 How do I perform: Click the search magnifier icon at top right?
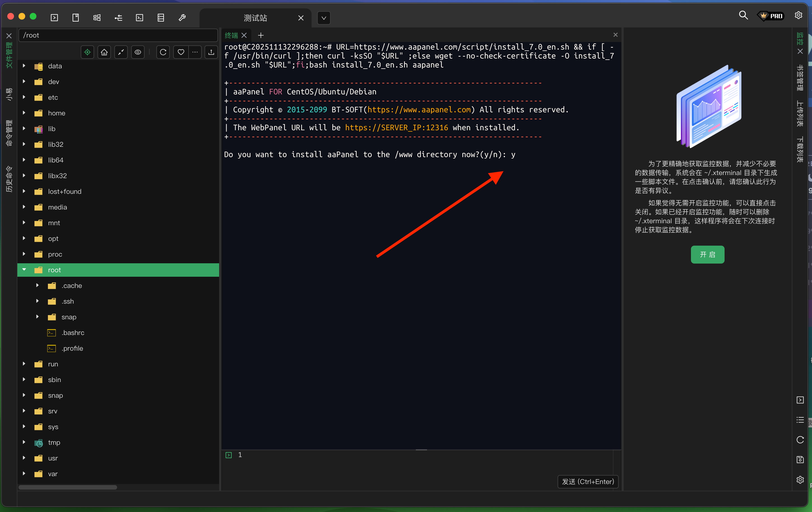coord(743,15)
